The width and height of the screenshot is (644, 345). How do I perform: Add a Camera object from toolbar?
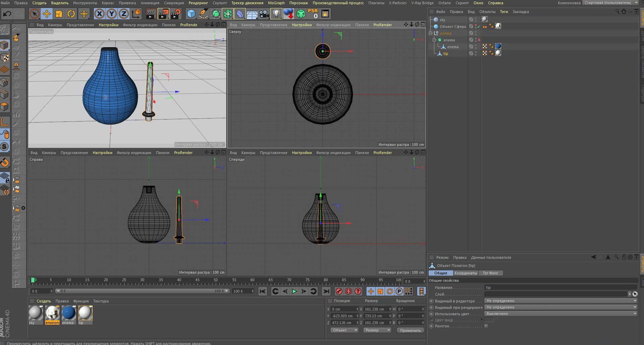click(264, 14)
